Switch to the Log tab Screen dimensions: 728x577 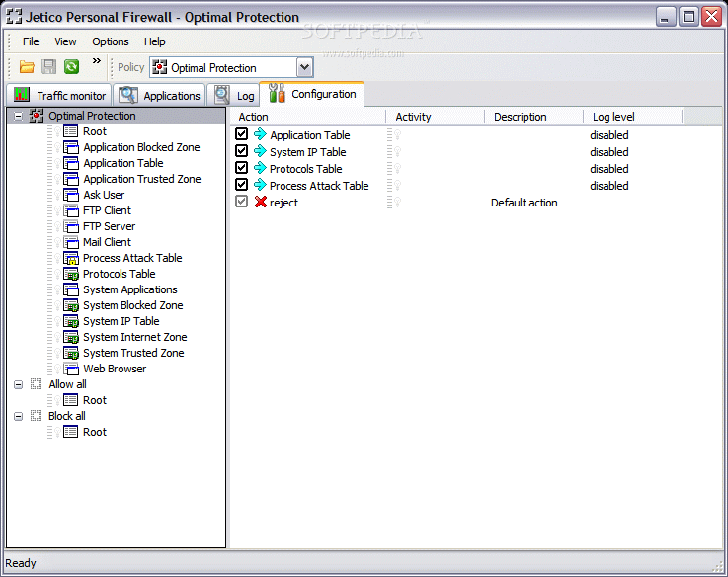coord(233,95)
